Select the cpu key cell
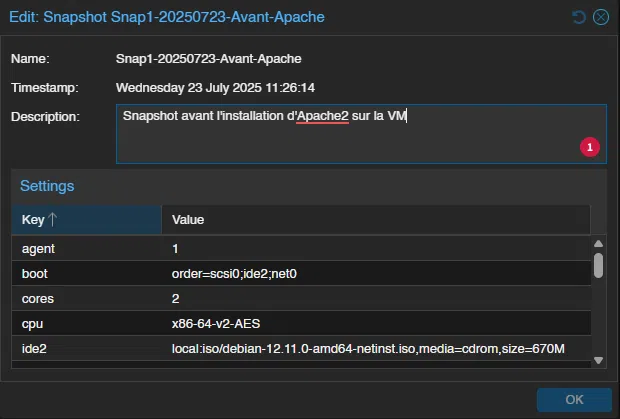The height and width of the screenshot is (419, 620). pyautogui.click(x=32, y=323)
